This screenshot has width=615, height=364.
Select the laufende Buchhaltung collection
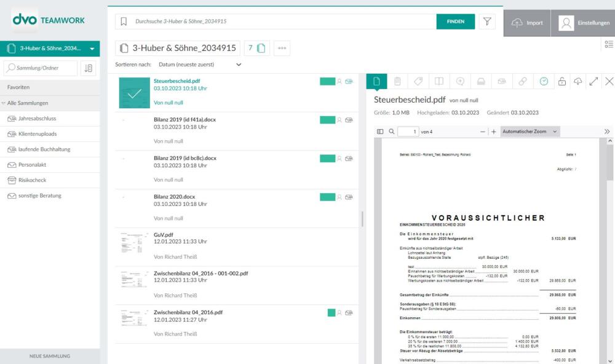(50, 149)
